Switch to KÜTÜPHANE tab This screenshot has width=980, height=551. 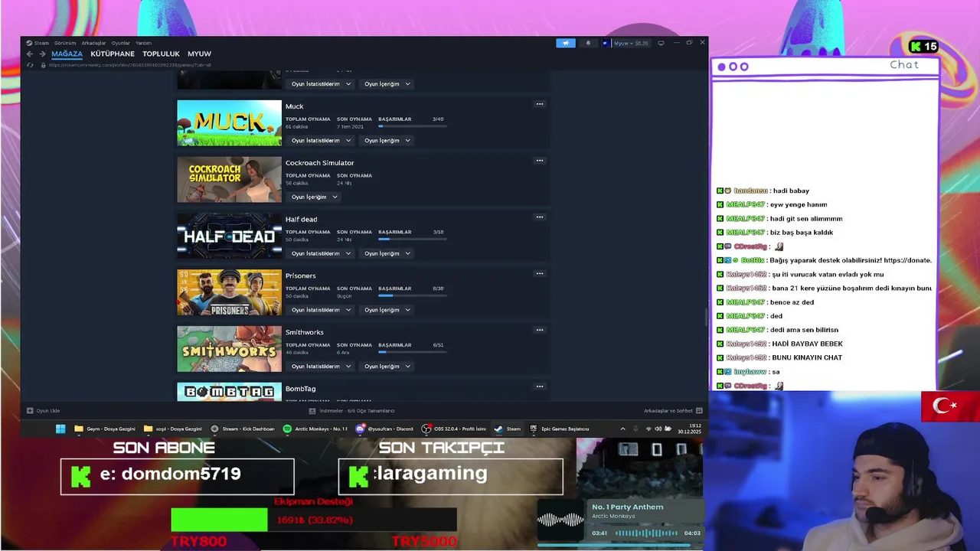coord(113,54)
